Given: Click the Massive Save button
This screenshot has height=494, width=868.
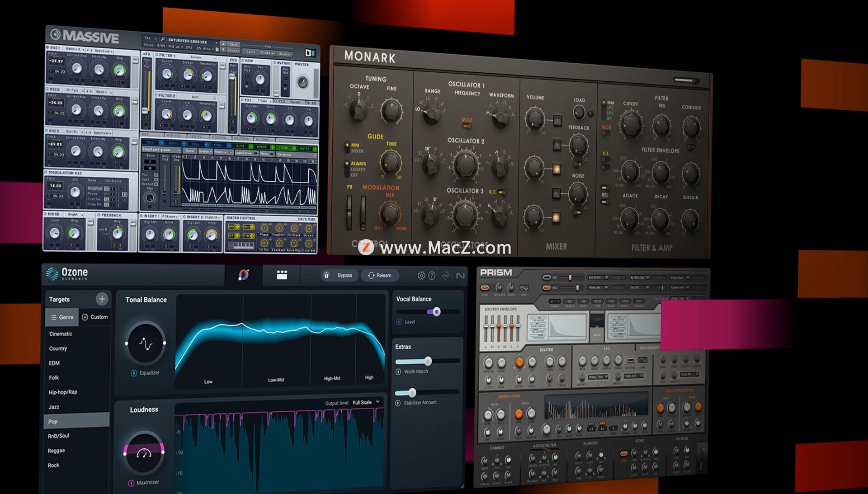Looking at the screenshot, I should pyautogui.click(x=234, y=45).
